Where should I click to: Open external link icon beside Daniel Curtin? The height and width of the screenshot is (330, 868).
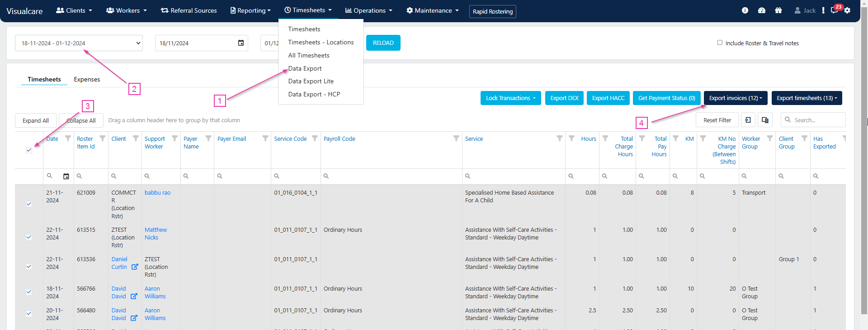pyautogui.click(x=135, y=267)
